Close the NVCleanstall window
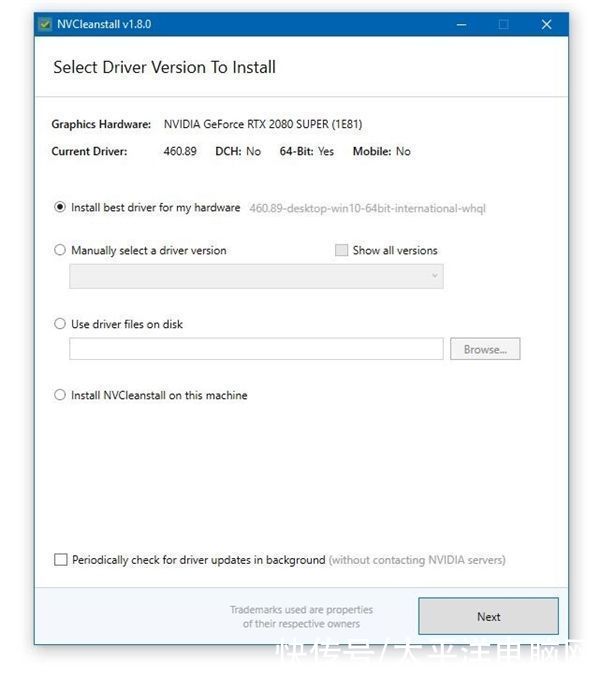The width and height of the screenshot is (600, 675). pyautogui.click(x=546, y=25)
